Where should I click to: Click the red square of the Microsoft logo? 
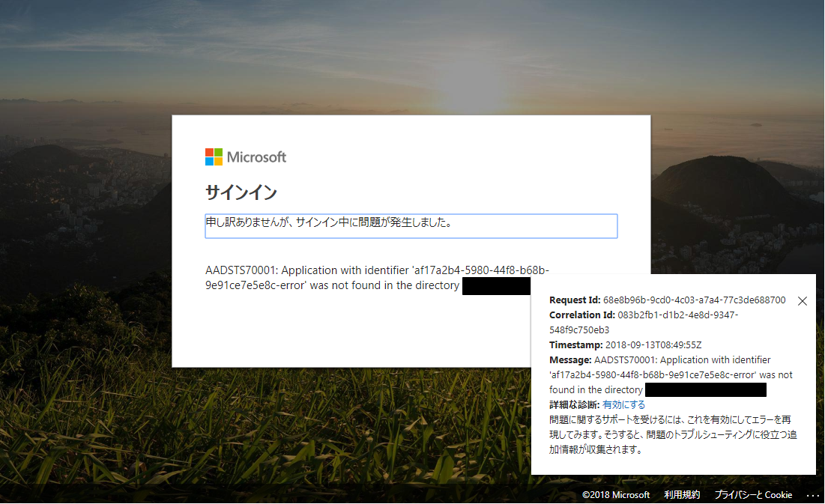pyautogui.click(x=209, y=152)
